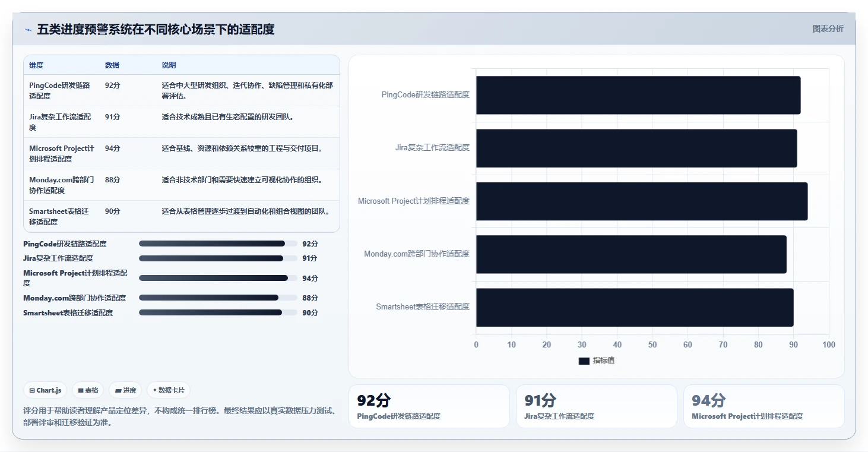Click the Smartsheet progress bar 90分
The height and width of the screenshot is (452, 868).
(218, 312)
